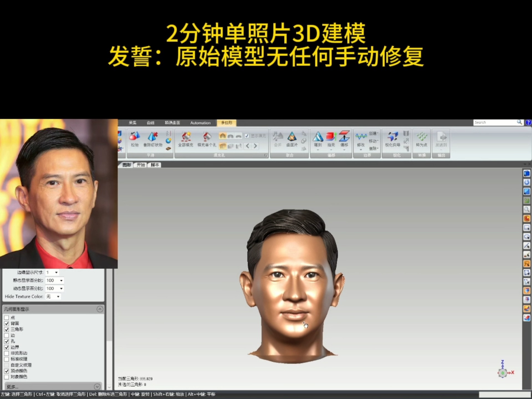The height and width of the screenshot is (399, 532).
Task: Open the Hide Texture Color dropdown
Action: 53,296
